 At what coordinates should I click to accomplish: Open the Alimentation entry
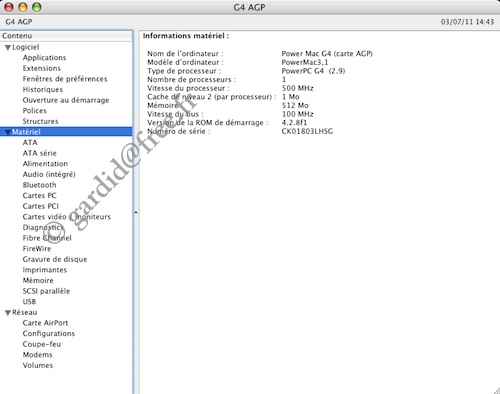[x=45, y=164]
